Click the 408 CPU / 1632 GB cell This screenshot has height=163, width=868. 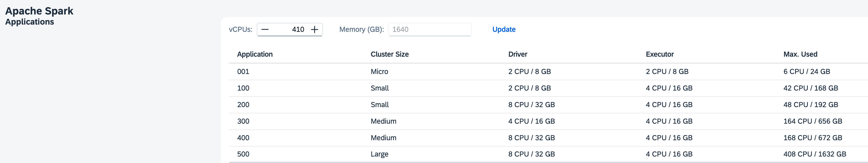(815, 154)
